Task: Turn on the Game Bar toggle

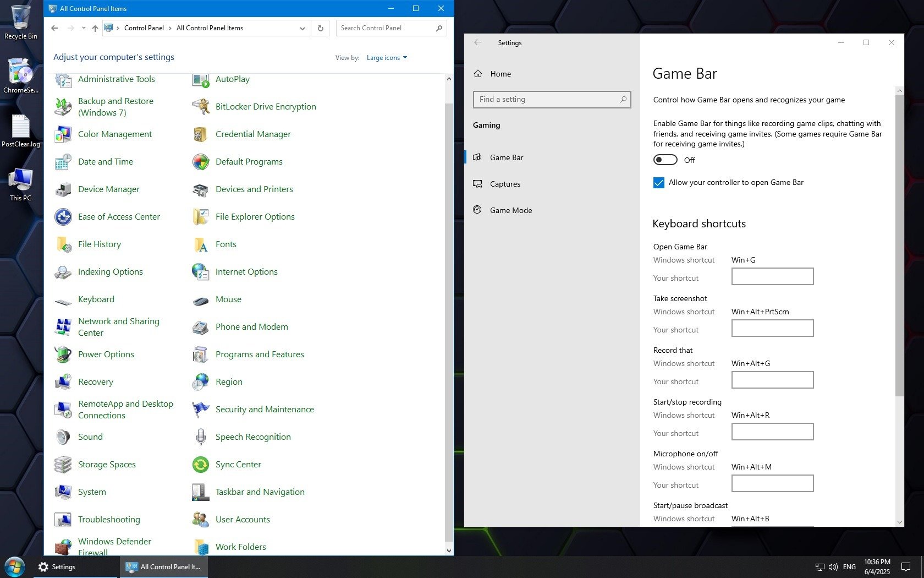Action: point(665,160)
